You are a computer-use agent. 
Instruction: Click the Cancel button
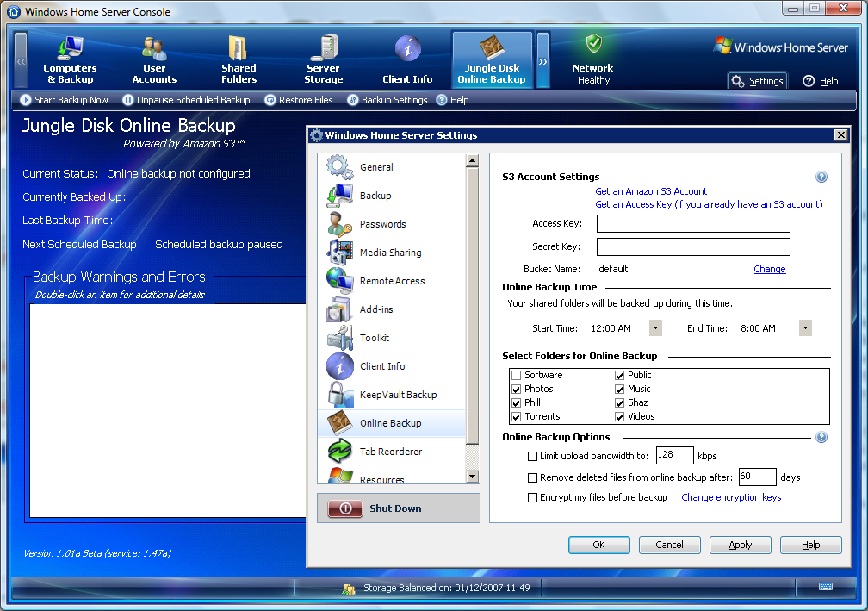pyautogui.click(x=670, y=546)
